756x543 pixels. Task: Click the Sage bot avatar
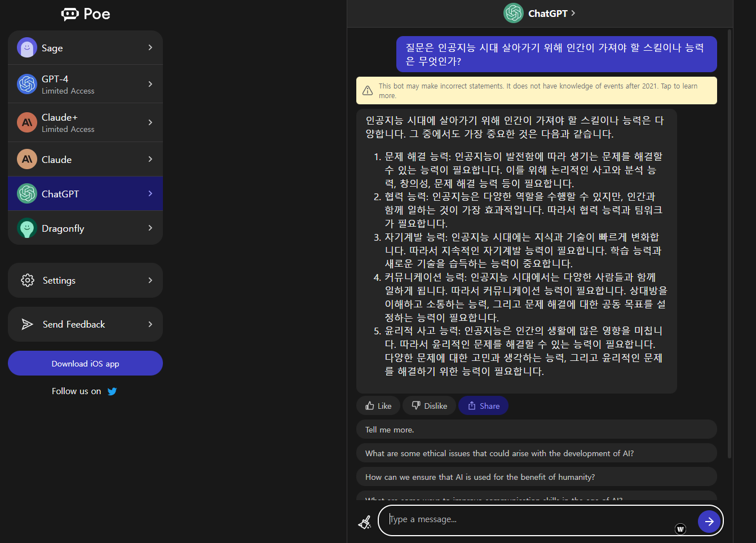click(x=27, y=48)
